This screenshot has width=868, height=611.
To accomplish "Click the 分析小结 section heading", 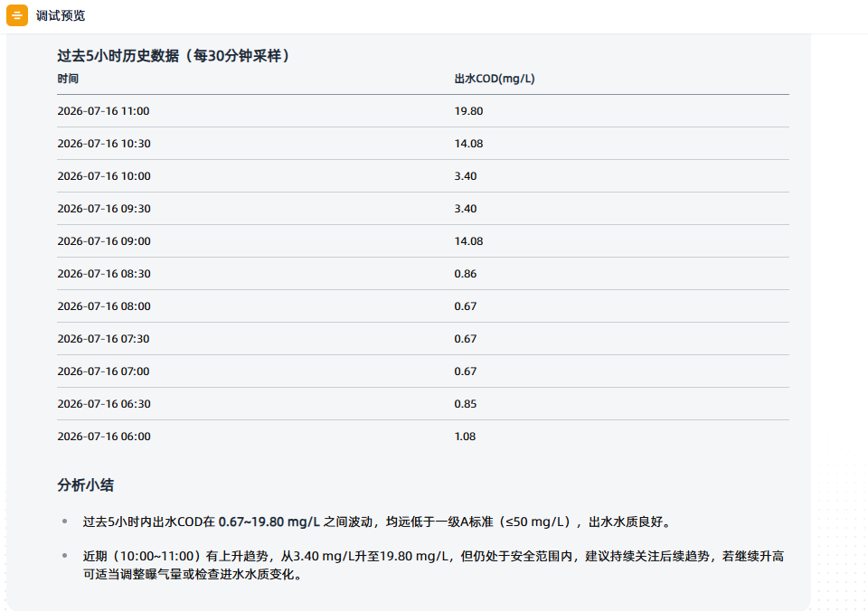I will (x=85, y=485).
